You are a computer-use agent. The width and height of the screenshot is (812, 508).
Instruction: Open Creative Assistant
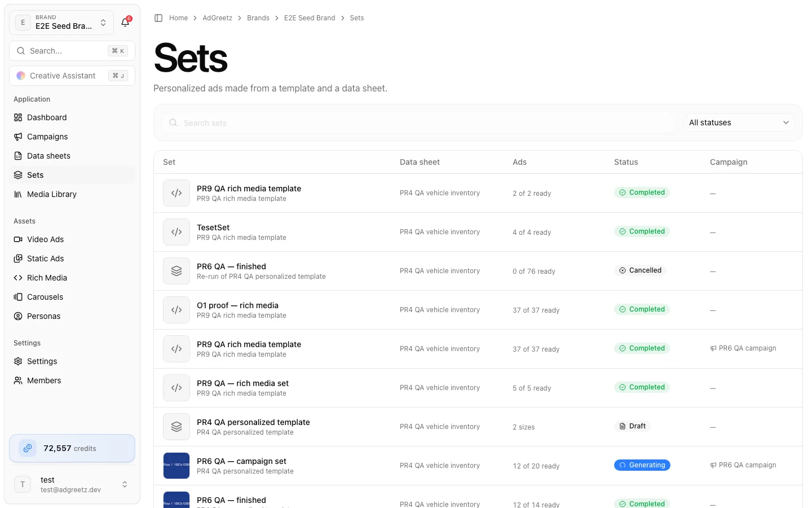pos(72,76)
